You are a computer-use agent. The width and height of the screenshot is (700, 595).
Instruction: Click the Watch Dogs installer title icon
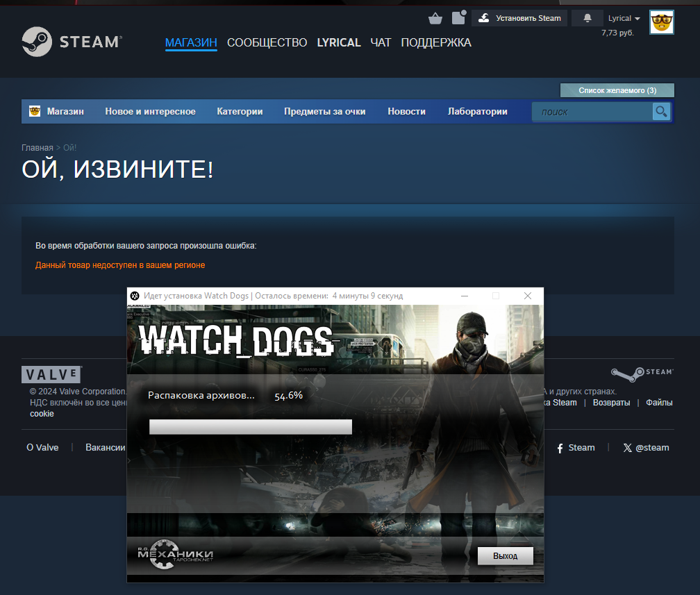tap(135, 296)
